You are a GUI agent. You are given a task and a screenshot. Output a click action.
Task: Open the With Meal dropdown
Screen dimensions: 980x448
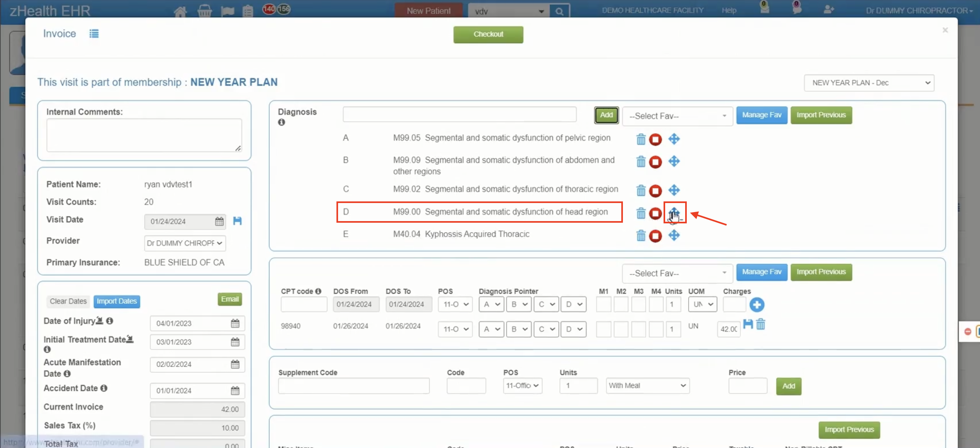tap(647, 386)
